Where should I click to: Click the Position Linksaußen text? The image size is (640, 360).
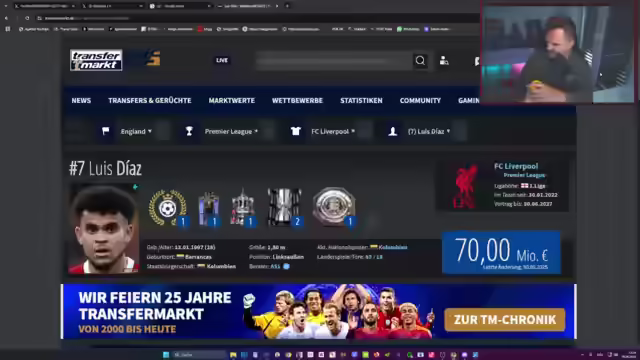(276, 257)
